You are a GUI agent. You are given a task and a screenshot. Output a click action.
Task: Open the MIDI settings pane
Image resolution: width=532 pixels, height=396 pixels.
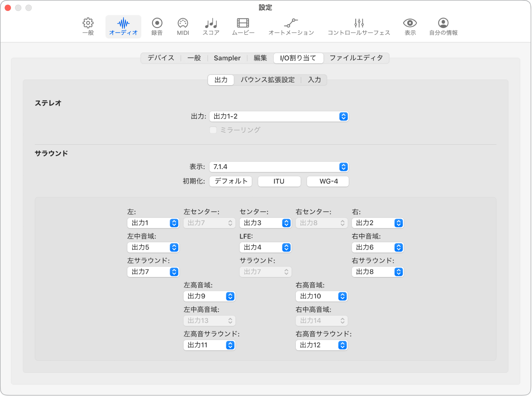[x=183, y=27]
